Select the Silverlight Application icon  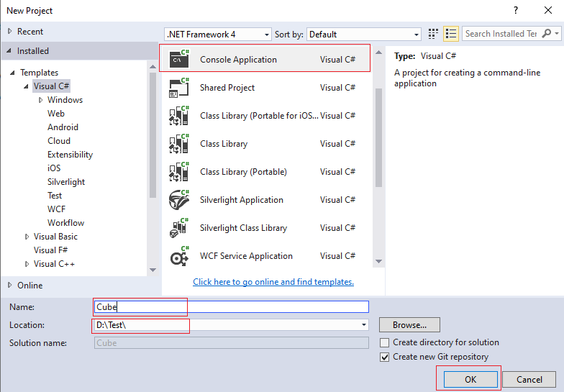pyautogui.click(x=179, y=200)
